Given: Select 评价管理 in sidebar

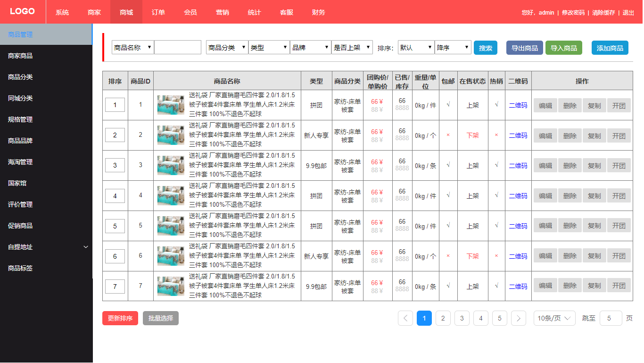Looking at the screenshot, I should click(46, 204).
